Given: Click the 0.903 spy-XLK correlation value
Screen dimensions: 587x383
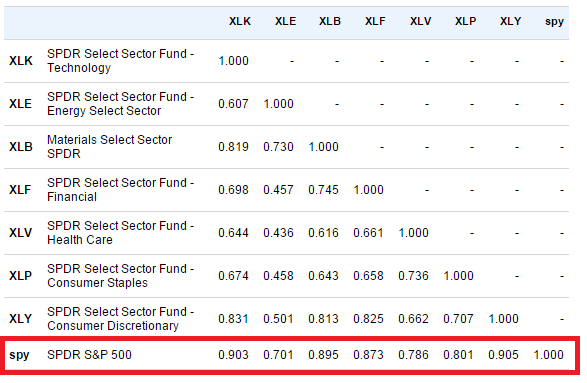Looking at the screenshot, I should [x=233, y=355].
